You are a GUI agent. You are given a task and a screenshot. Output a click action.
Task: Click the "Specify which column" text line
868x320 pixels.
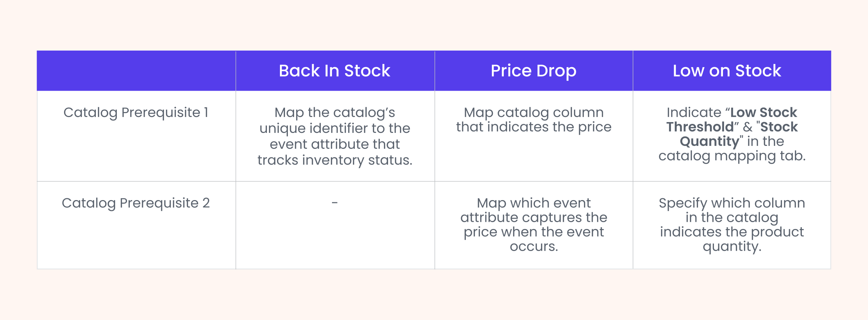tap(732, 203)
